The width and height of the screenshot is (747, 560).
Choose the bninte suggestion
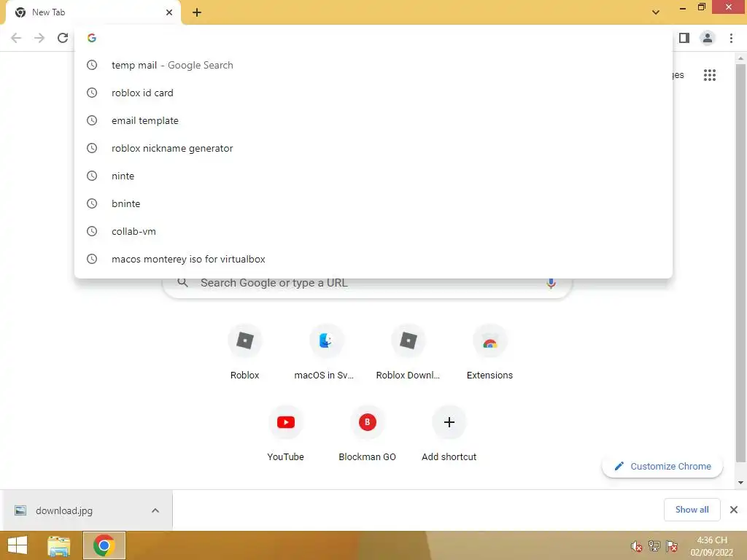click(373, 204)
